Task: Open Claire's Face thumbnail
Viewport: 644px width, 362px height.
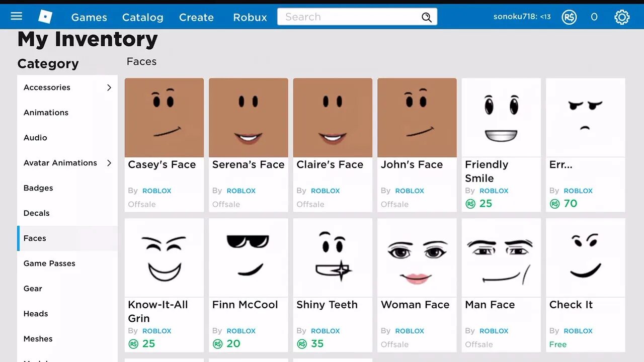Action: point(333,118)
